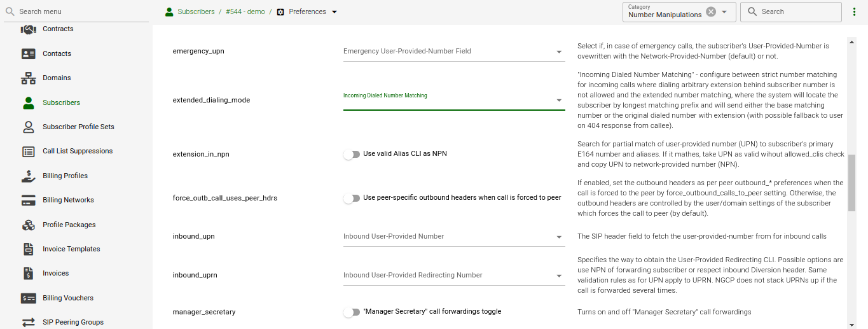Image resolution: width=868 pixels, height=329 pixels.
Task: Toggle the Manager Secretary call forwardings switch
Action: coord(352,312)
